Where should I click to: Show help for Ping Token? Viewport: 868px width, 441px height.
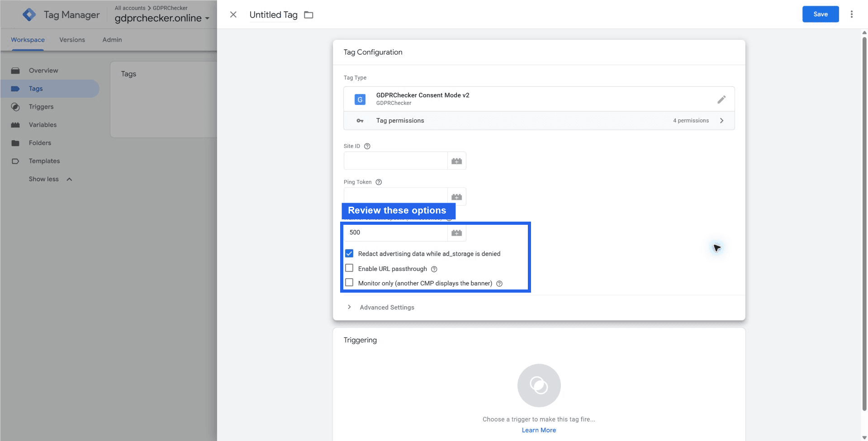click(379, 182)
